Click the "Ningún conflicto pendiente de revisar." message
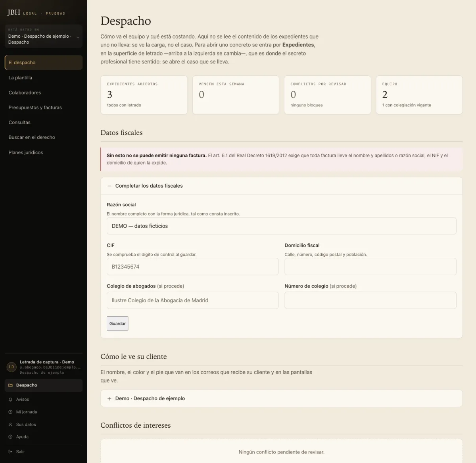Viewport: 476px width, 463px height. (282, 452)
